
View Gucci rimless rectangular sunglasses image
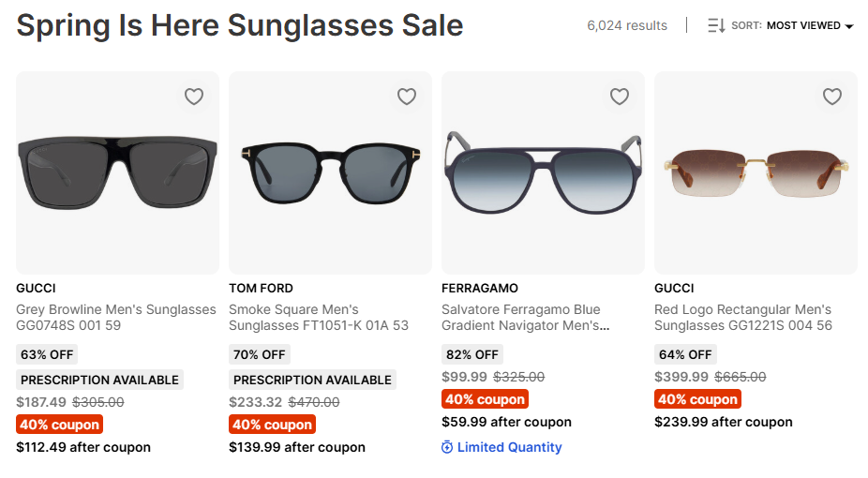[756, 175]
